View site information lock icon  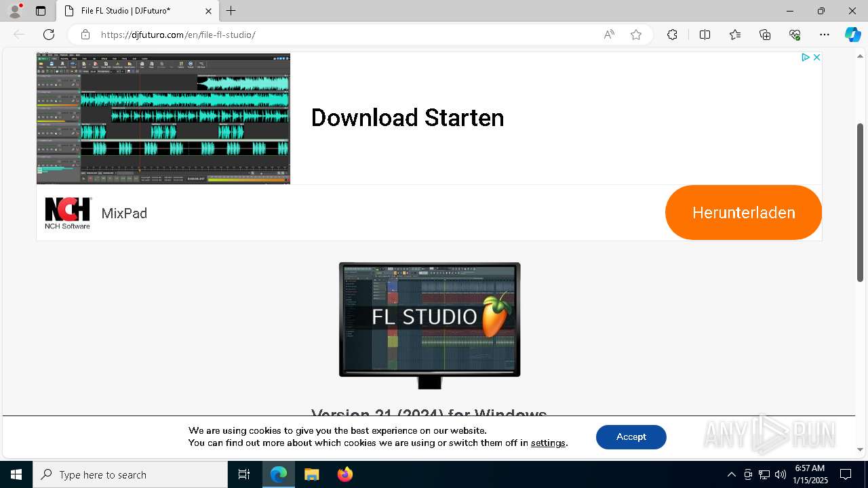click(85, 35)
